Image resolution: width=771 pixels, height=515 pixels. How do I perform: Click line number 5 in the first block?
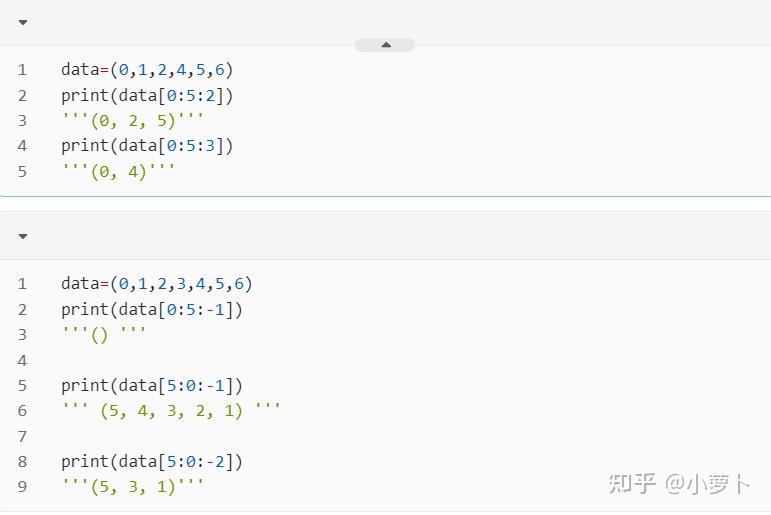tap(22, 172)
